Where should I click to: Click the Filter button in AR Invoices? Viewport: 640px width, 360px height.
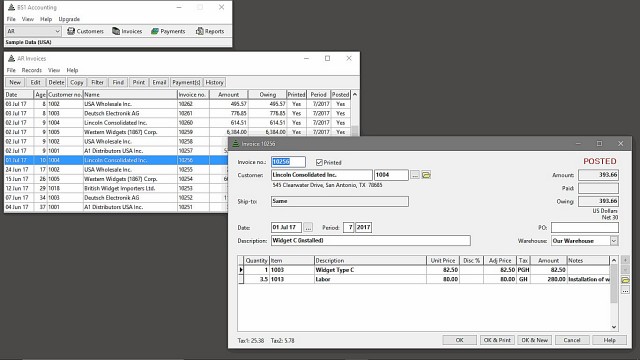coord(97,82)
